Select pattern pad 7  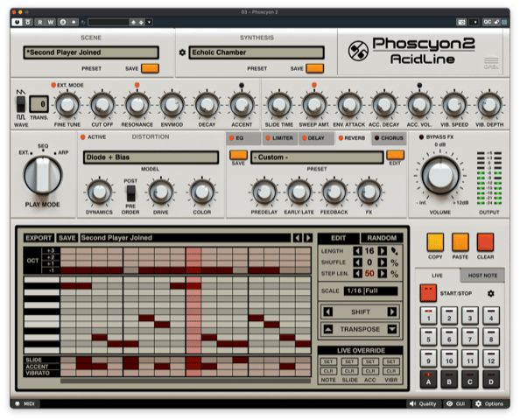[470, 337]
